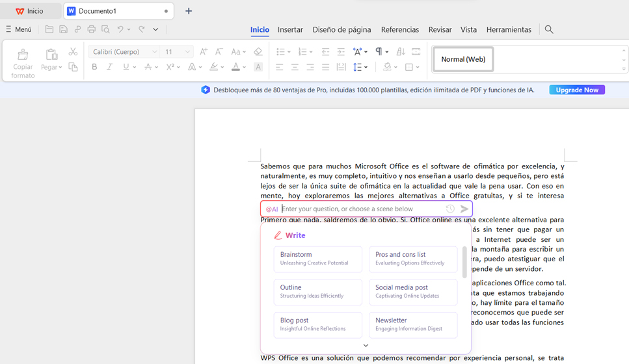Decrease font size with A- icon
Viewport: 629px width, 364px height.
(219, 52)
